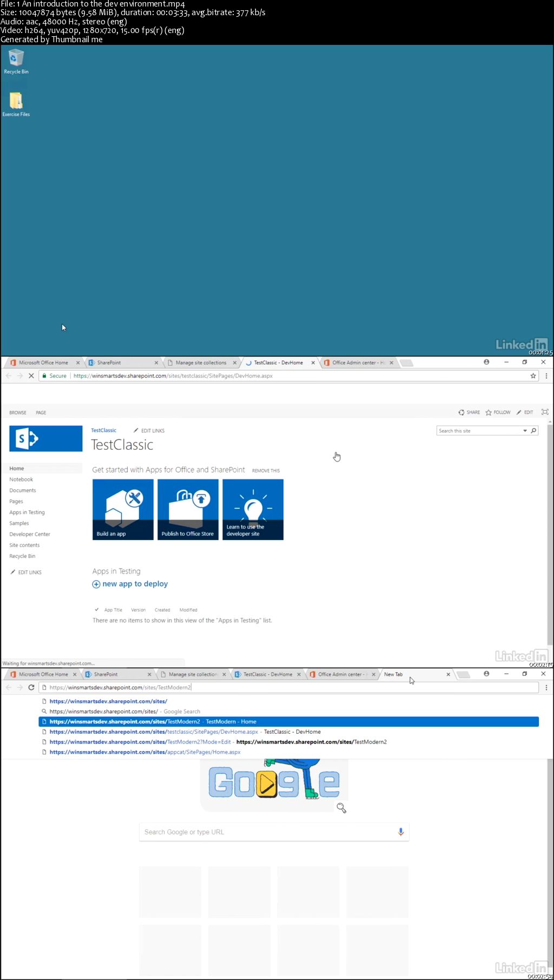Switch to TestClassic - DevHome tab in New Tab window
Screen dimensions: 554x980
[x=267, y=674]
